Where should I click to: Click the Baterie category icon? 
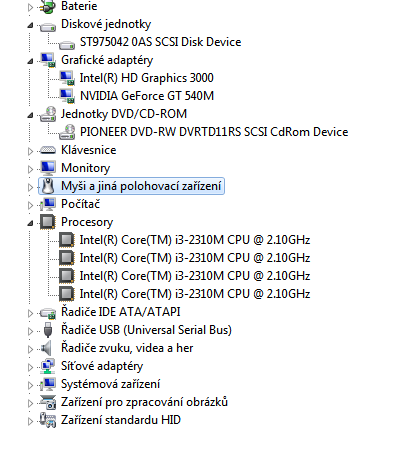pyautogui.click(x=48, y=6)
